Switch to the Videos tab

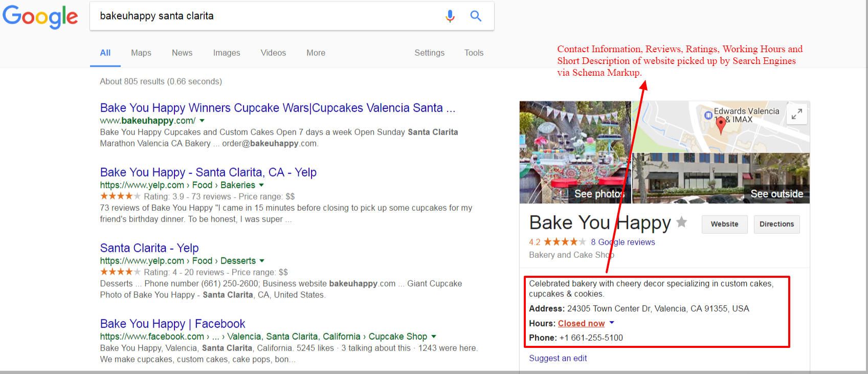273,53
